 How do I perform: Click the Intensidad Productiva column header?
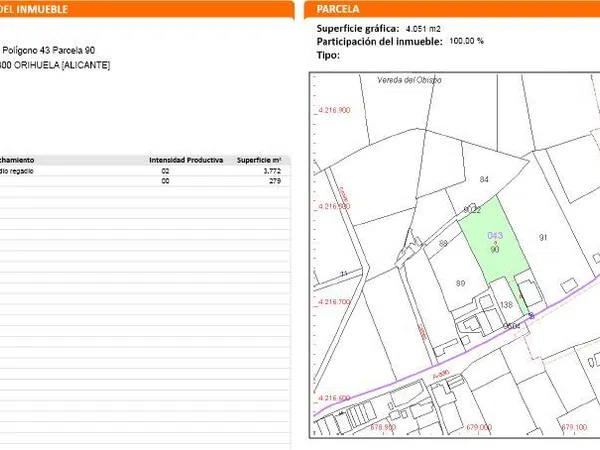[x=178, y=160]
